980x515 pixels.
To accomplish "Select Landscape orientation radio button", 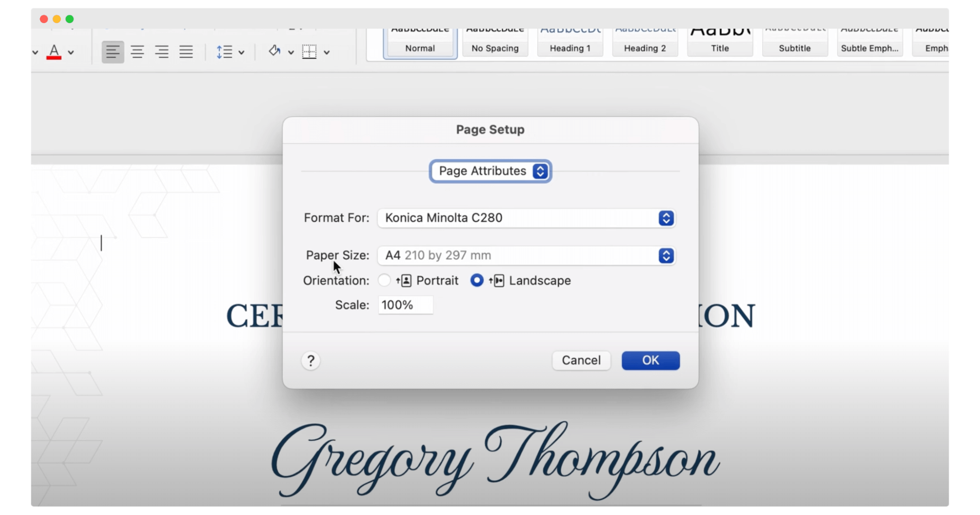I will pos(477,281).
